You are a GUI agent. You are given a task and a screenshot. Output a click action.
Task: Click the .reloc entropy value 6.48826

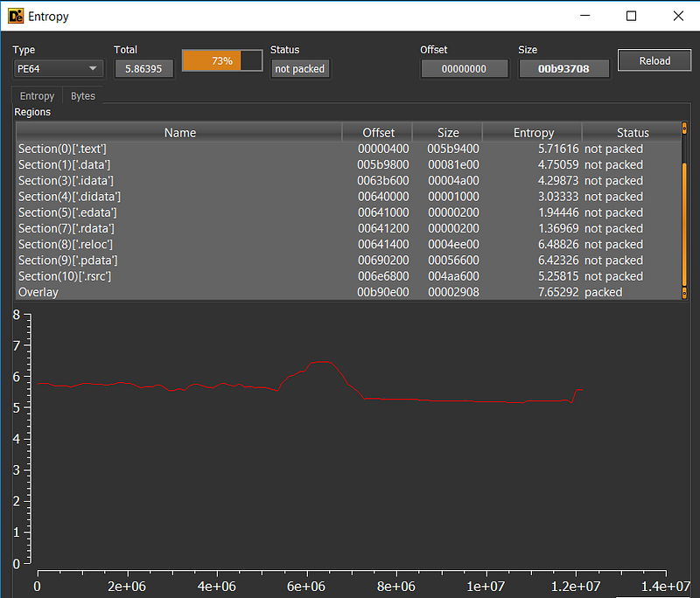[x=558, y=245]
